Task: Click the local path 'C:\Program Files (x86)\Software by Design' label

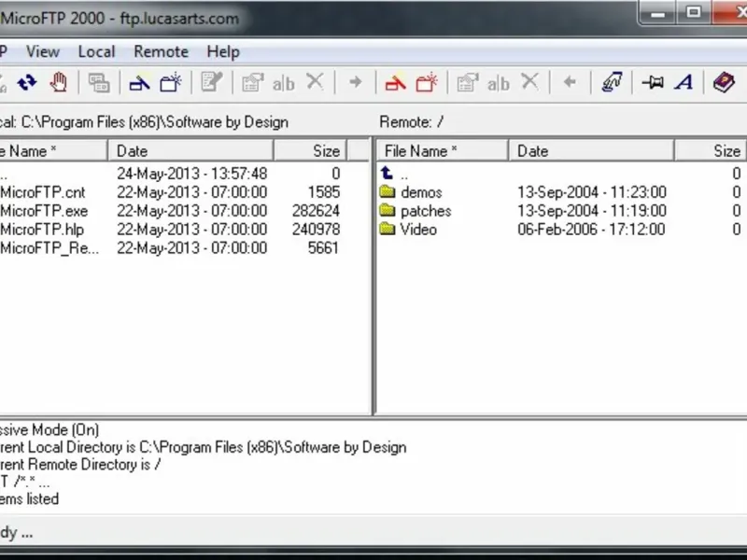Action: [155, 122]
